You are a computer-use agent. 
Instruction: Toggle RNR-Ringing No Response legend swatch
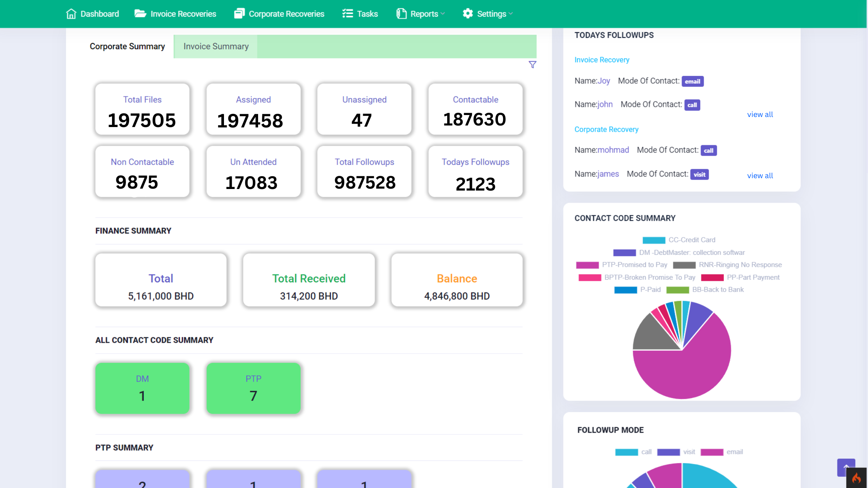[x=684, y=265]
